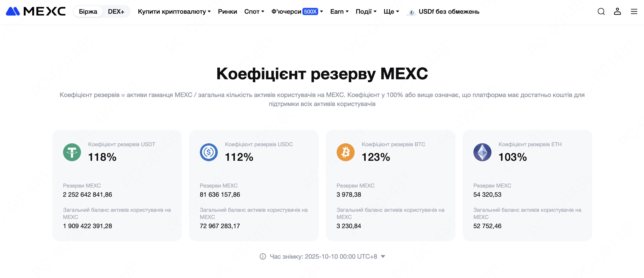Open the hamburger menu icon
Image resolution: width=644 pixels, height=278 pixels.
(634, 11)
